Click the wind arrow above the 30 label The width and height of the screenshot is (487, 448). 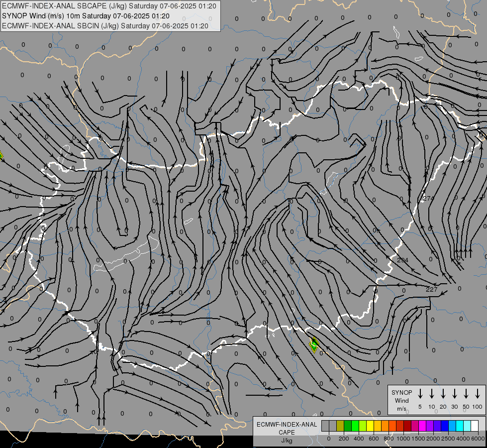454,394
